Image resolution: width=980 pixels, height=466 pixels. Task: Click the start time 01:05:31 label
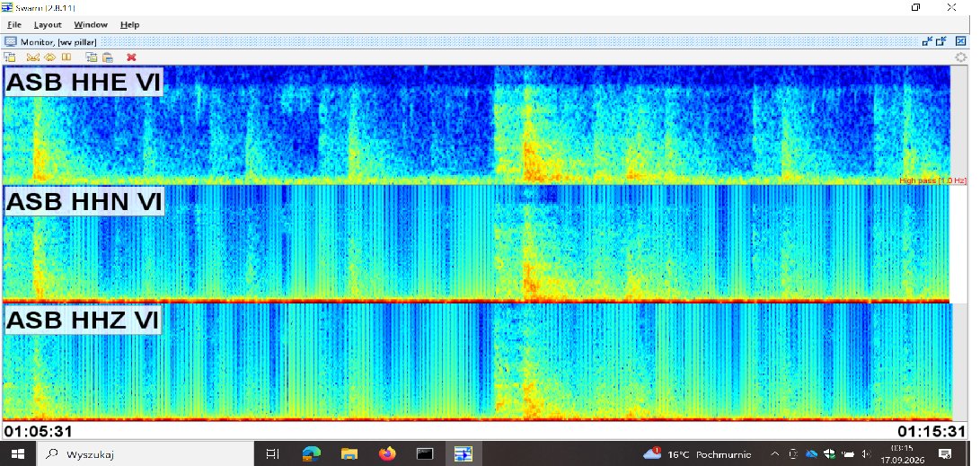coord(38,431)
